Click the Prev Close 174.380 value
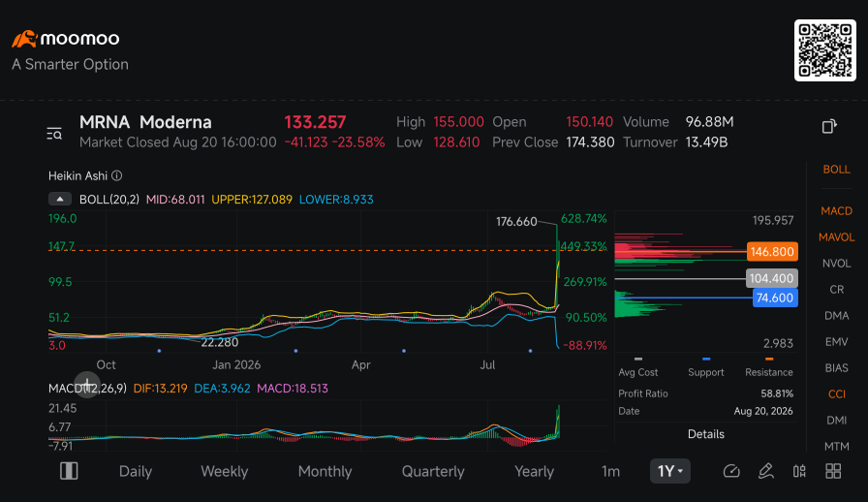868x502 pixels. tap(590, 142)
